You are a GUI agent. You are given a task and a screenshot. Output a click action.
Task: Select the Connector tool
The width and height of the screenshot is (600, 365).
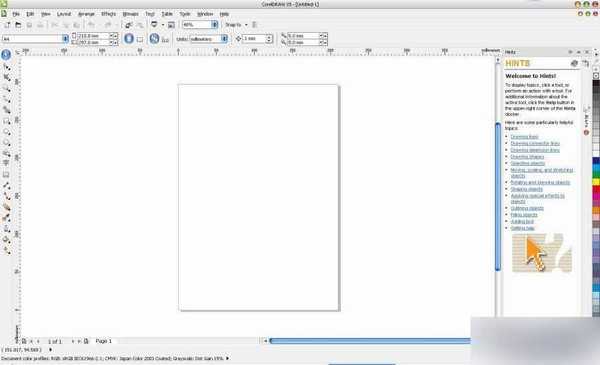(7, 196)
